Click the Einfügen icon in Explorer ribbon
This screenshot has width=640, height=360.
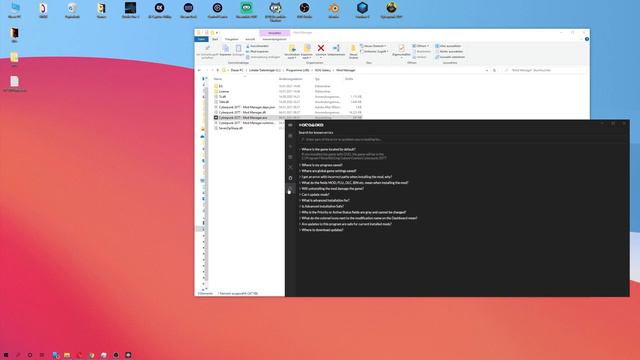coord(238,49)
